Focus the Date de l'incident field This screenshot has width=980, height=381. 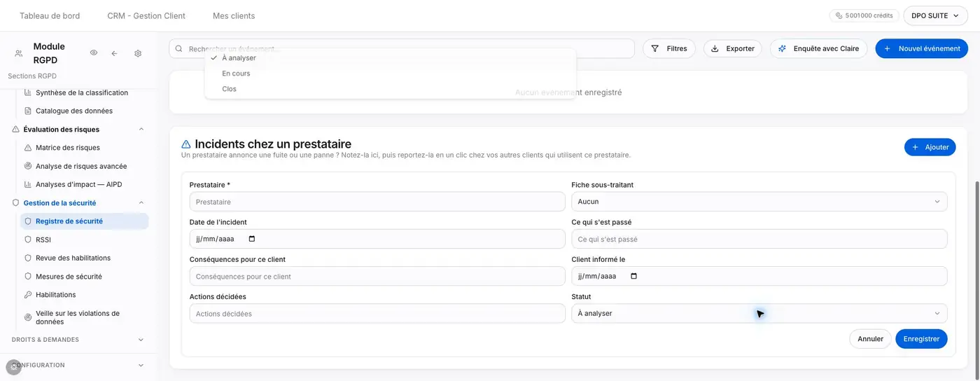pos(377,239)
